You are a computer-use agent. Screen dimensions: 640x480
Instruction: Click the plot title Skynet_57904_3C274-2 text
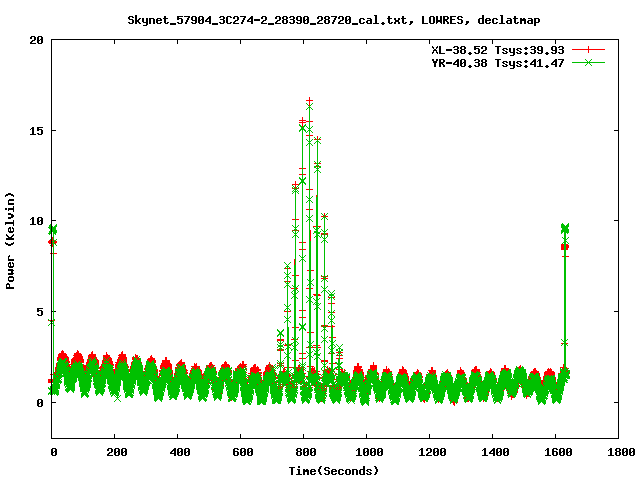(333, 20)
